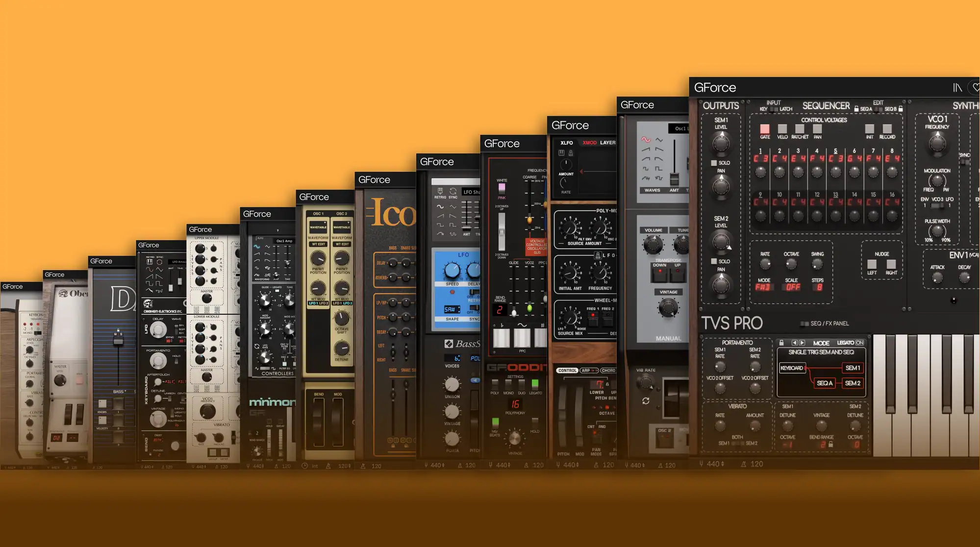The width and height of the screenshot is (980, 547).
Task: Enable SEM 2 SOLO checkbox
Action: [x=714, y=261]
